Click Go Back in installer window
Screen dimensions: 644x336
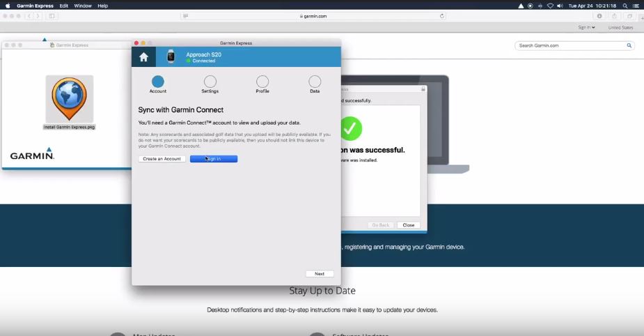tap(381, 225)
